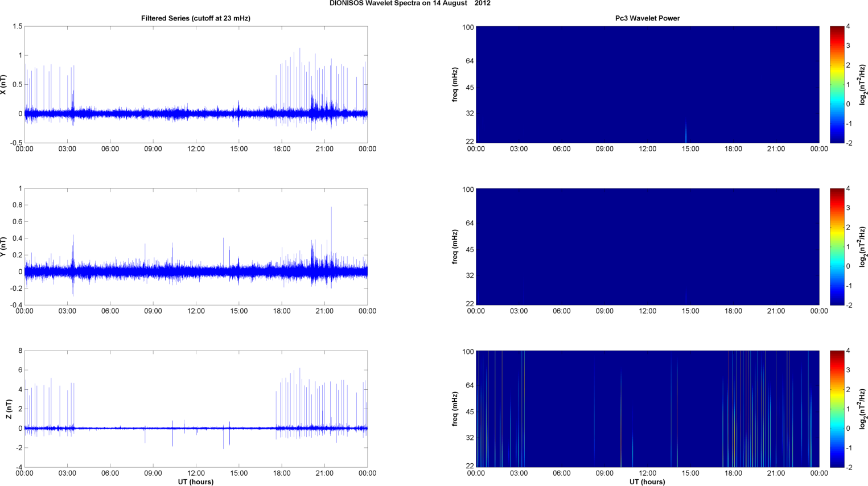Click the -0.5 tick on the X (nT) axis

pos(15,143)
